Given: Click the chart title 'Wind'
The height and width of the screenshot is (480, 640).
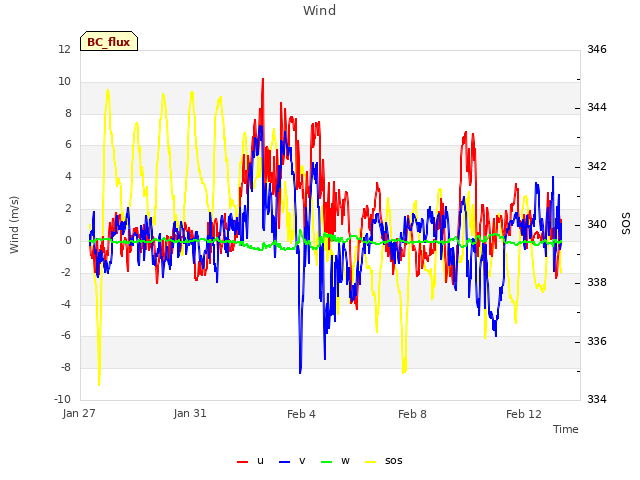Looking at the screenshot, I should [319, 10].
